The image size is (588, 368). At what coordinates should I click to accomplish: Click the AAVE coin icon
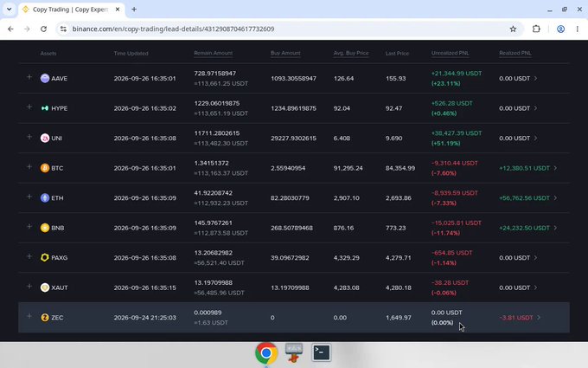pyautogui.click(x=45, y=78)
